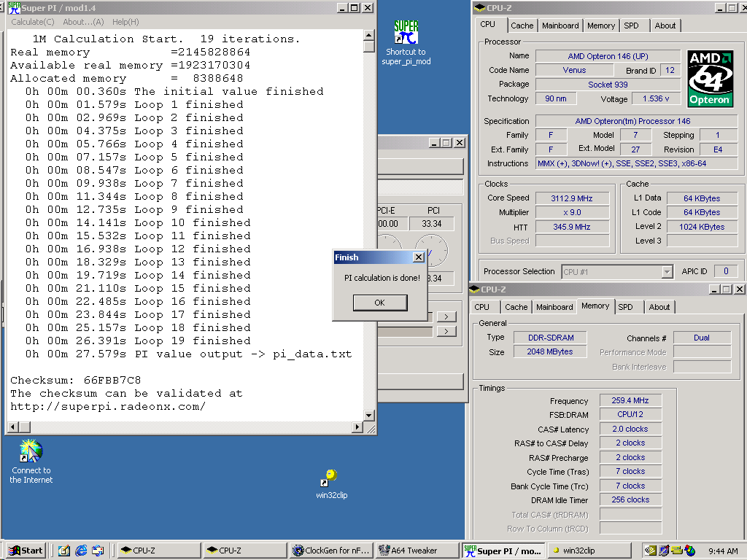Click the Name field AMD Opteron 146 (UP)
Screen dimensions: 747x560
click(608, 56)
